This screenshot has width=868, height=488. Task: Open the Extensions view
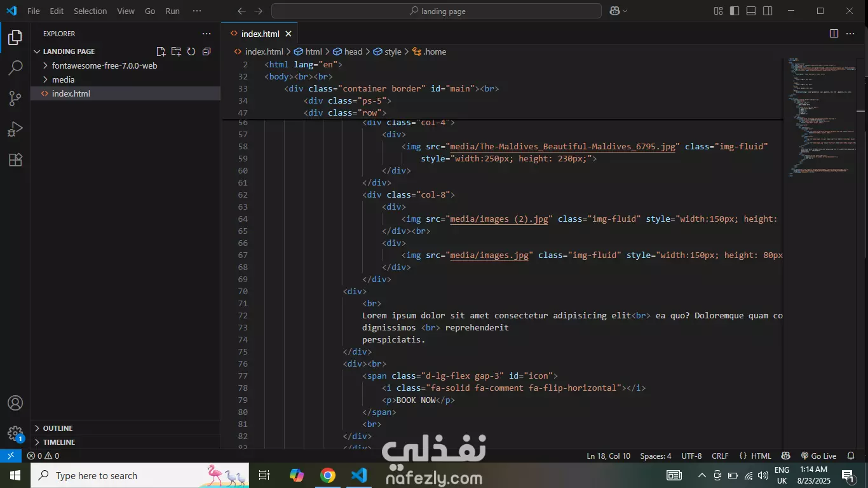(15, 159)
